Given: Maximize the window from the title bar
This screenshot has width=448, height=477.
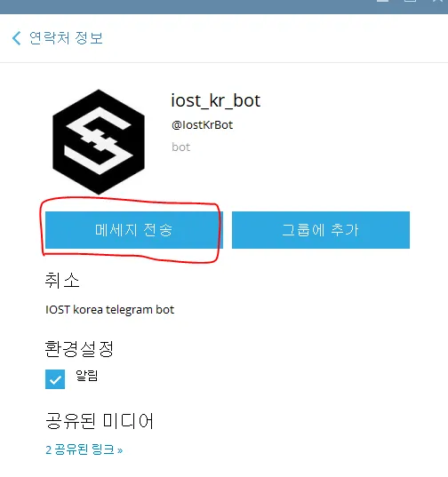Looking at the screenshot, I should pos(411,1).
